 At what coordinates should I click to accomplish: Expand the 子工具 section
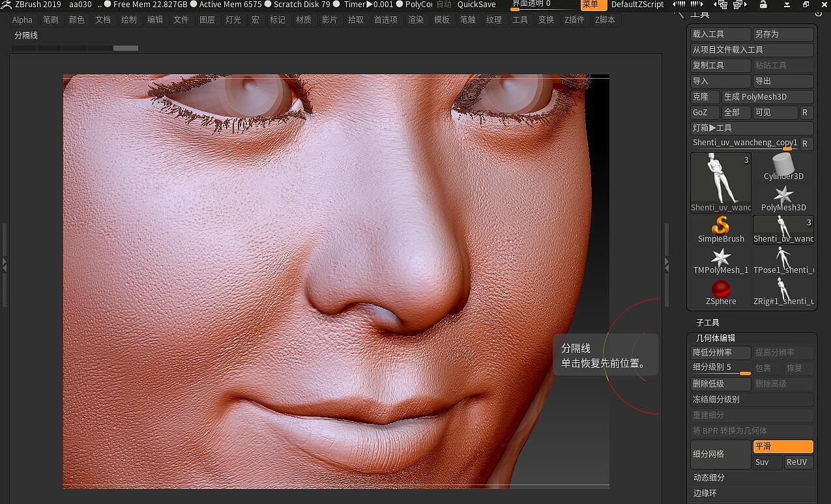coord(708,322)
